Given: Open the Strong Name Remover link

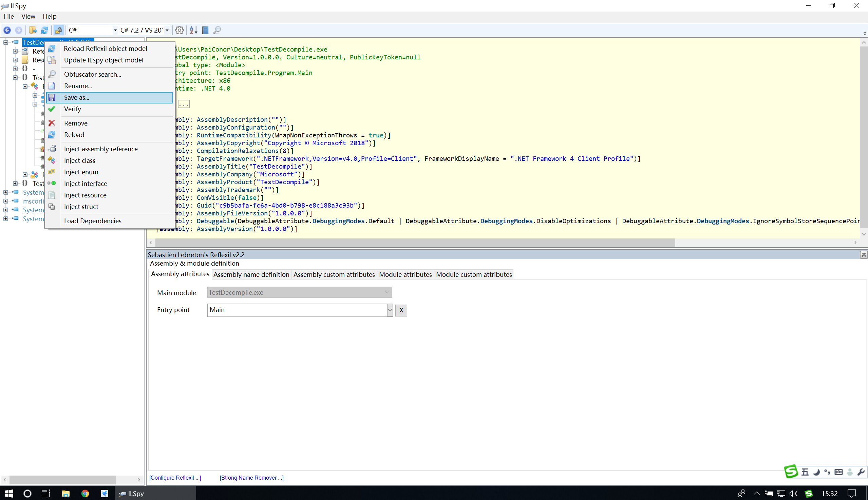Looking at the screenshot, I should click(x=251, y=478).
